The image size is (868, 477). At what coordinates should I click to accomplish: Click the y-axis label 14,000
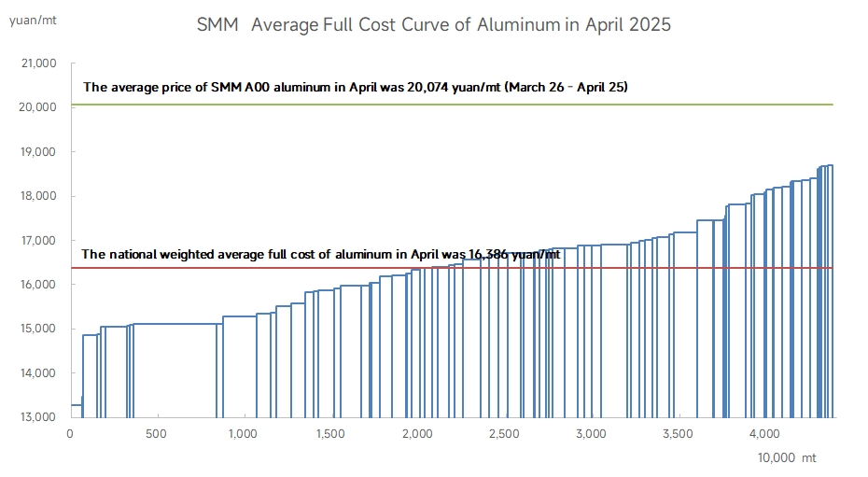(39, 373)
